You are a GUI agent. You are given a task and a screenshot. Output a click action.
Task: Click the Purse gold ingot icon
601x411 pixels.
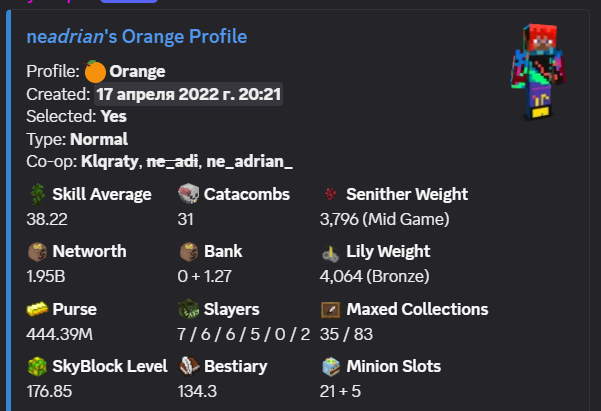pos(37,309)
